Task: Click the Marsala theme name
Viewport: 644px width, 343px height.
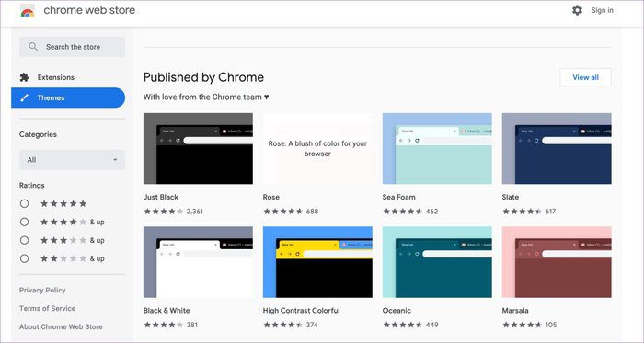Action: [x=515, y=310]
